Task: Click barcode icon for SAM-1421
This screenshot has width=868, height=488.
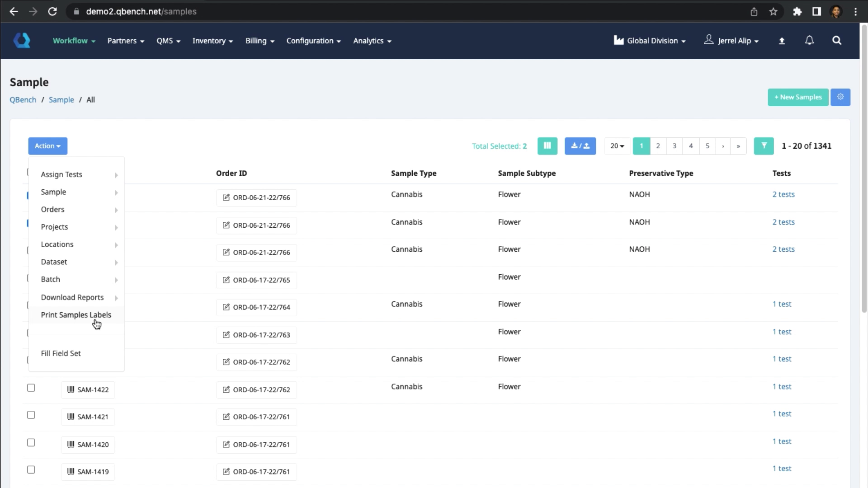Action: (71, 417)
